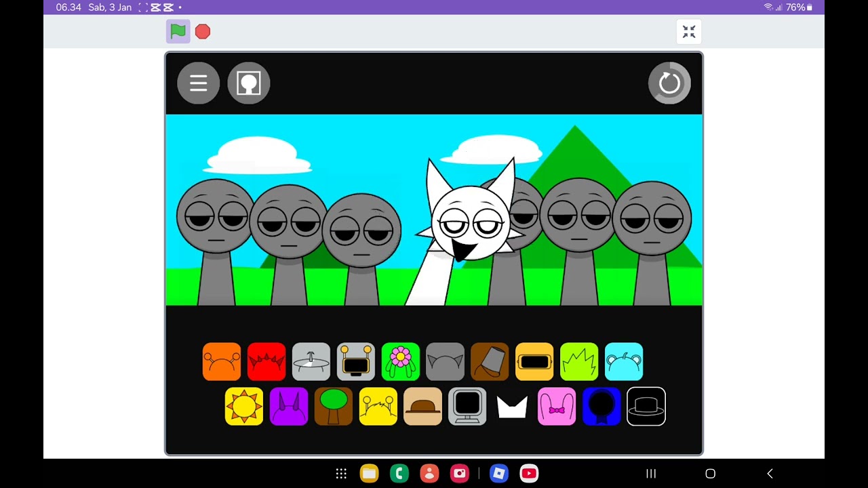The image size is (868, 488).
Task: Select the green pink-flower character icon
Action: (401, 361)
